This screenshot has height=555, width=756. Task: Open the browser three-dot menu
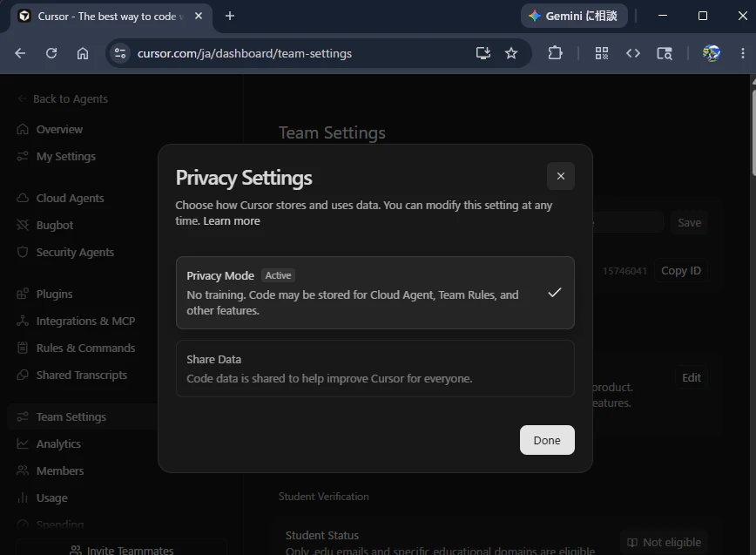(x=742, y=53)
